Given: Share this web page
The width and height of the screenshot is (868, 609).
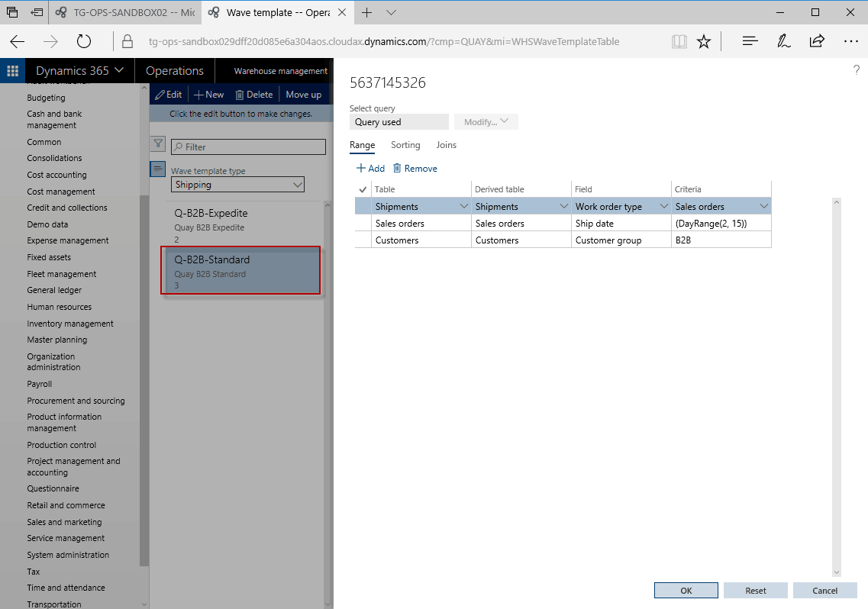Looking at the screenshot, I should 817,41.
